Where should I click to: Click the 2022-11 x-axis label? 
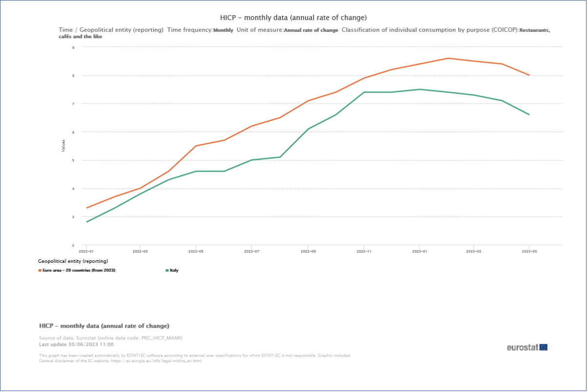[x=363, y=252]
